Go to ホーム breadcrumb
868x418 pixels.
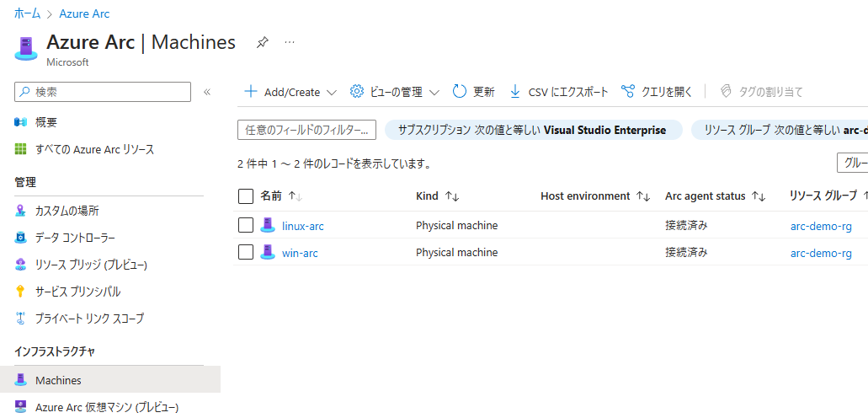27,13
